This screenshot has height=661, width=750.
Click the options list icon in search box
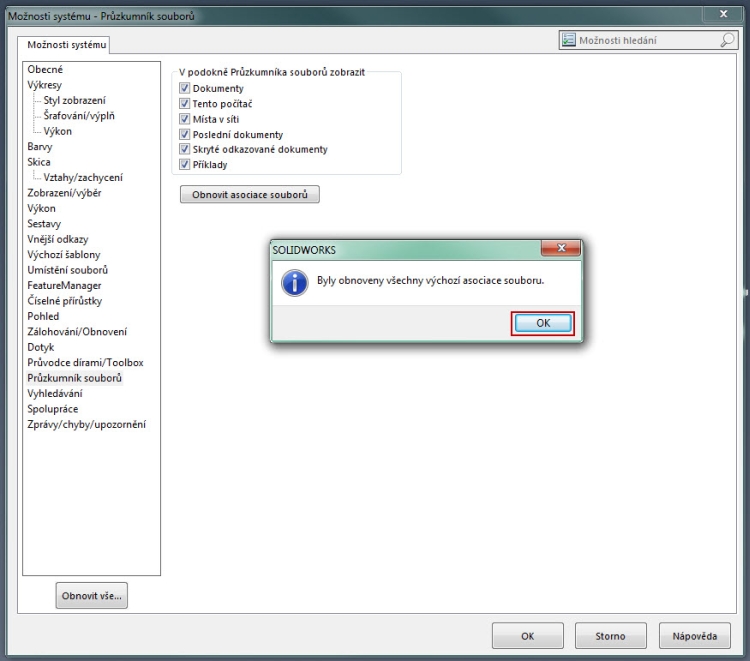coord(568,40)
